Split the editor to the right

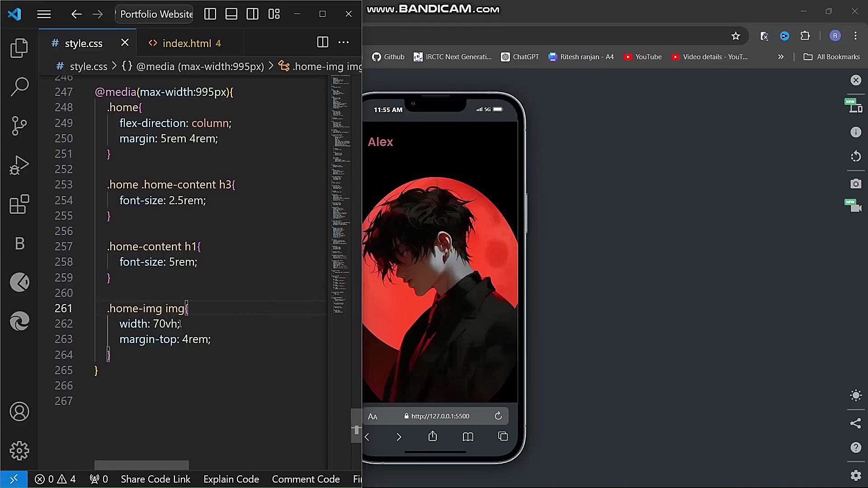point(323,42)
